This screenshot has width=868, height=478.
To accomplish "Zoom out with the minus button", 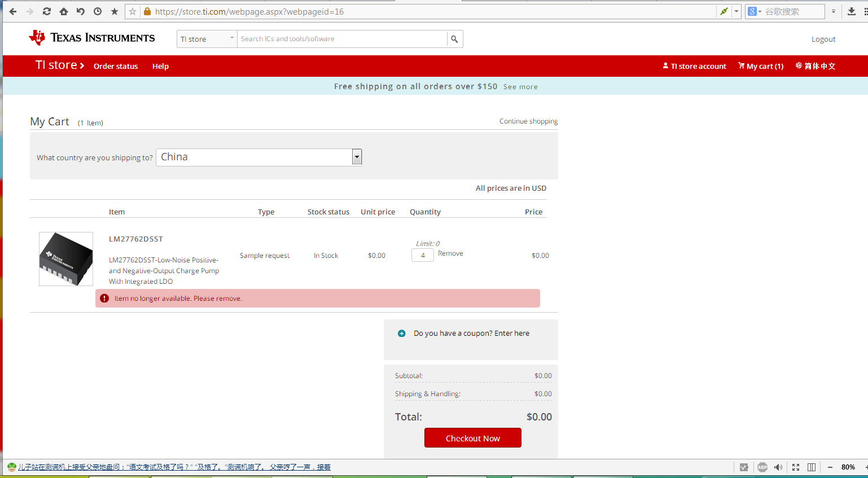I will pyautogui.click(x=830, y=467).
